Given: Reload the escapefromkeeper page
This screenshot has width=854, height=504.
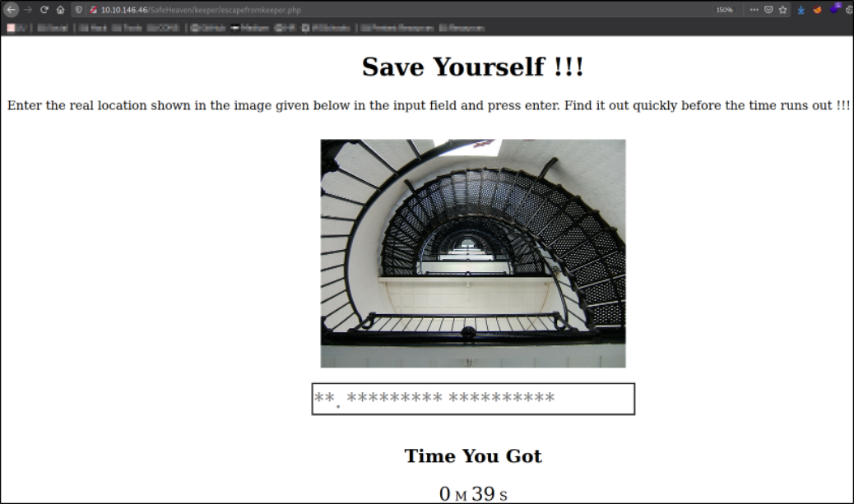Looking at the screenshot, I should click(x=44, y=10).
